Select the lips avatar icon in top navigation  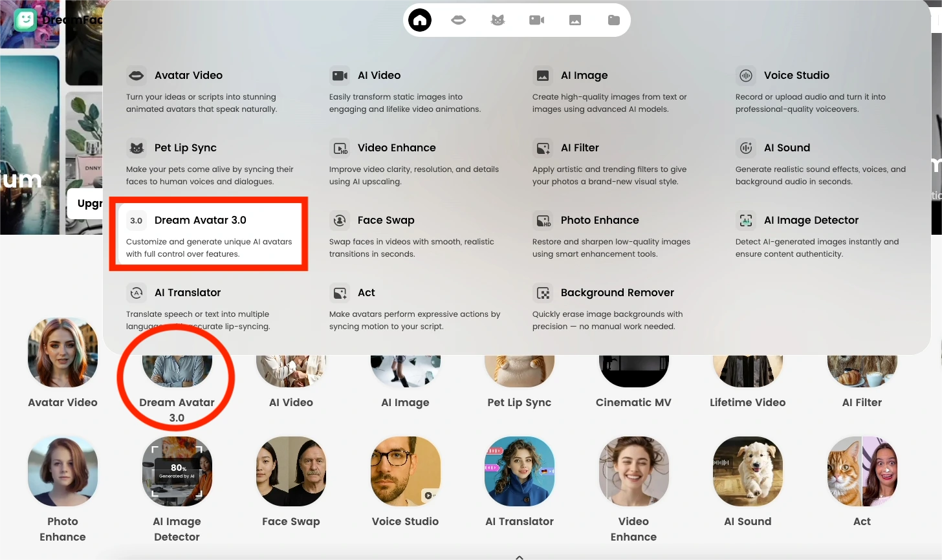coord(458,20)
